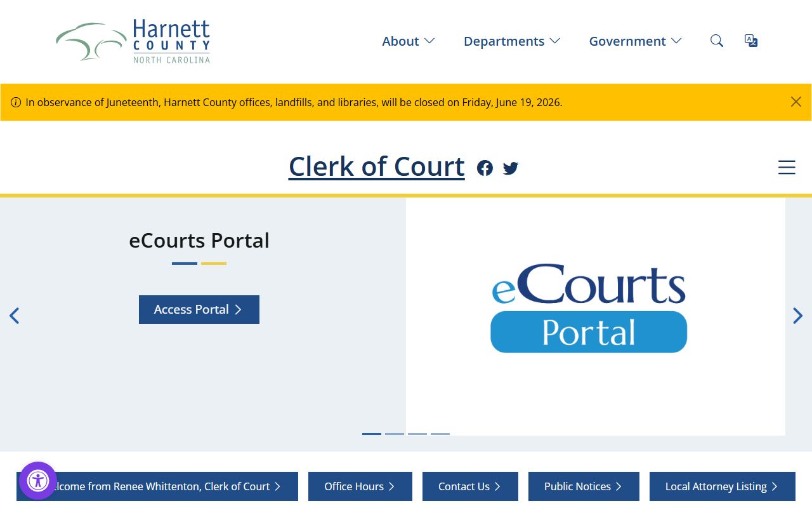812x508 pixels.
Task: Click the info icon in alert banner
Action: (x=16, y=102)
